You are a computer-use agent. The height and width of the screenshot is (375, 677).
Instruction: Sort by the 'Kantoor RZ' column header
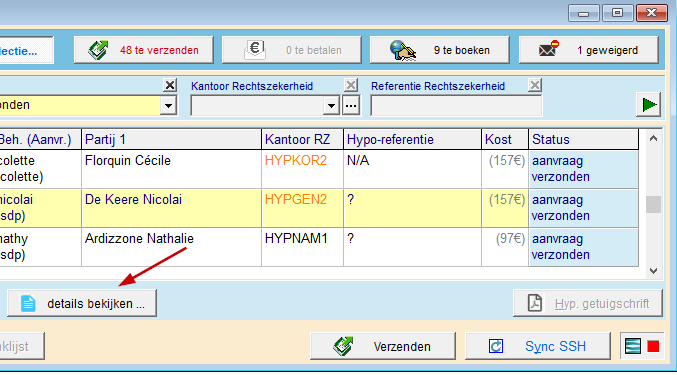pyautogui.click(x=302, y=139)
